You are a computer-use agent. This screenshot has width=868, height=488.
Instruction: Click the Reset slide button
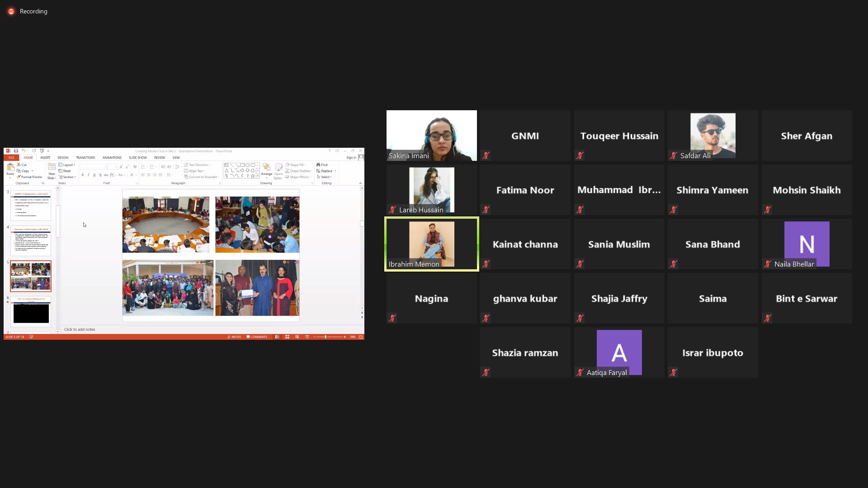[66, 171]
